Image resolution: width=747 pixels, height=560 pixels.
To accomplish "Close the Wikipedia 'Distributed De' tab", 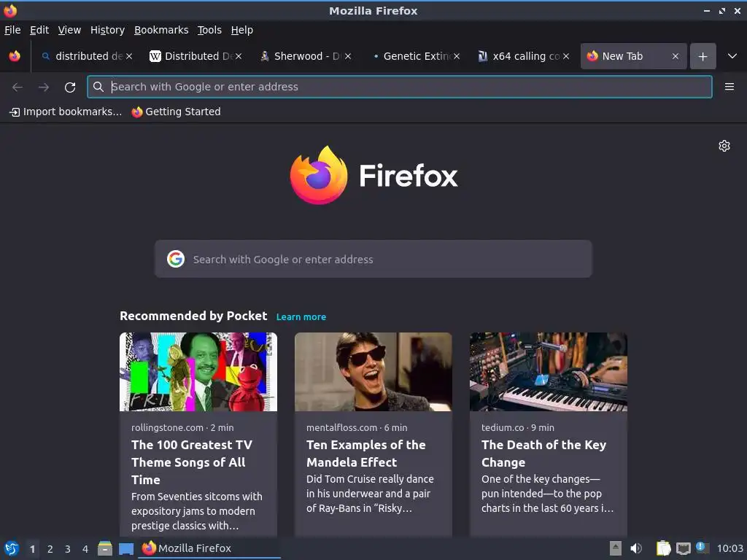I will pyautogui.click(x=239, y=56).
